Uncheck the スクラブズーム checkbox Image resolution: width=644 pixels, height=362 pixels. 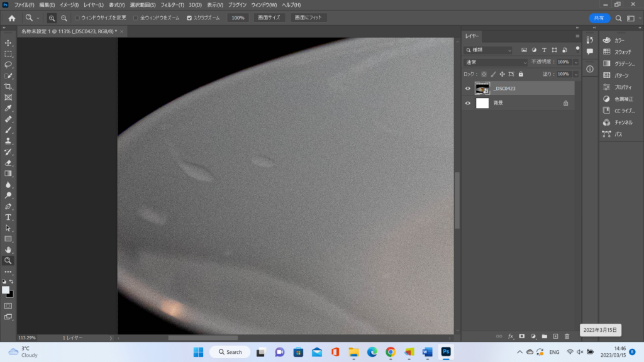189,18
